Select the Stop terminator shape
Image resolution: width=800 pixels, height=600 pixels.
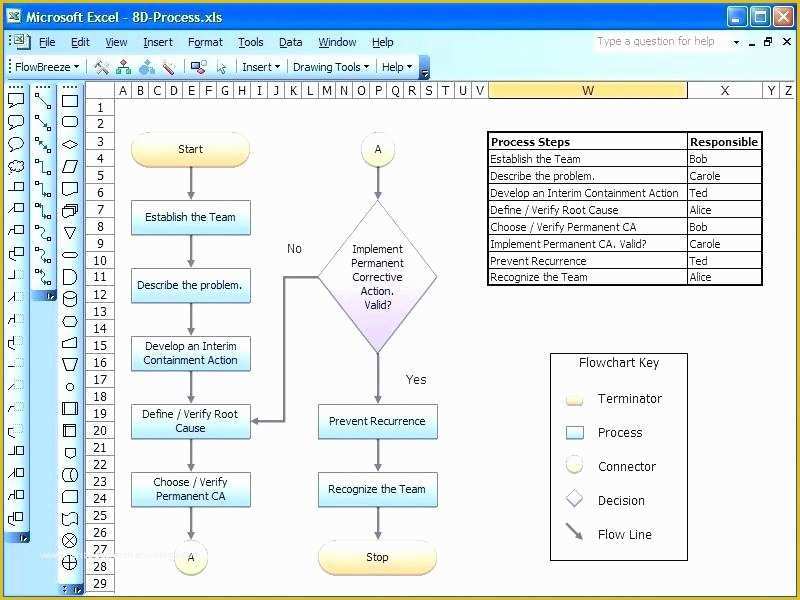point(377,557)
